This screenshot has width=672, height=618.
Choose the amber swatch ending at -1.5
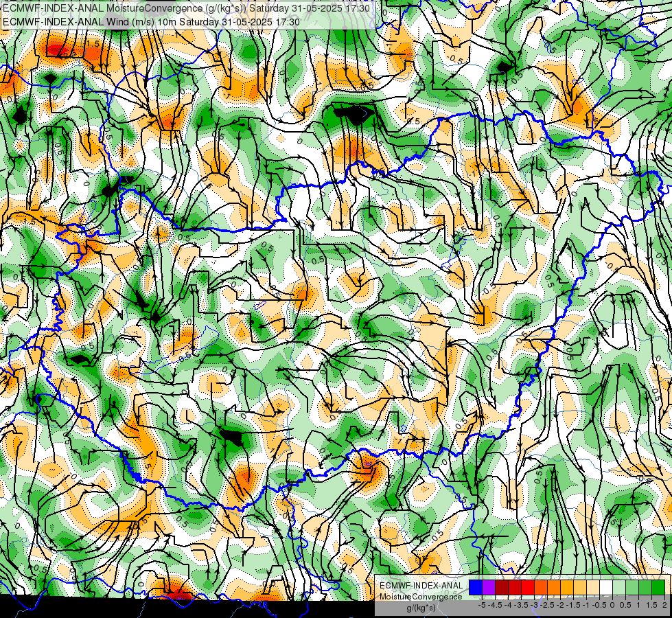(567, 587)
